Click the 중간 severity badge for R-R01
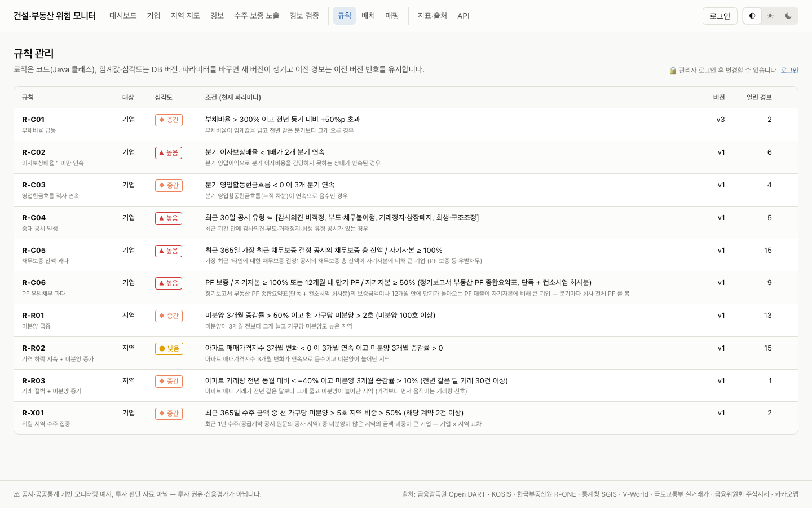This screenshot has width=812, height=508. click(169, 316)
